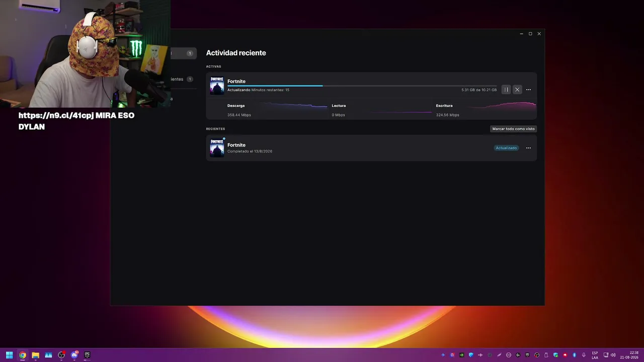Click the overlay text with the n9.cl link

pyautogui.click(x=76, y=121)
